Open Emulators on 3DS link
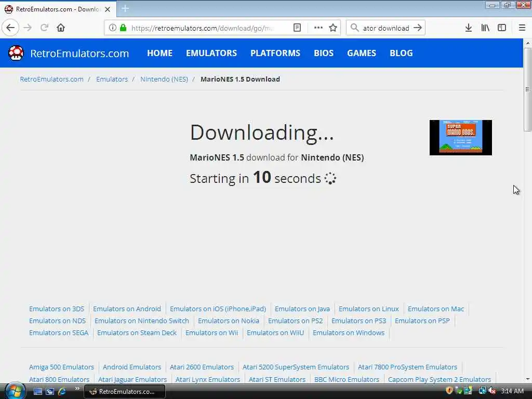Image resolution: width=532 pixels, height=399 pixels. pos(57,309)
